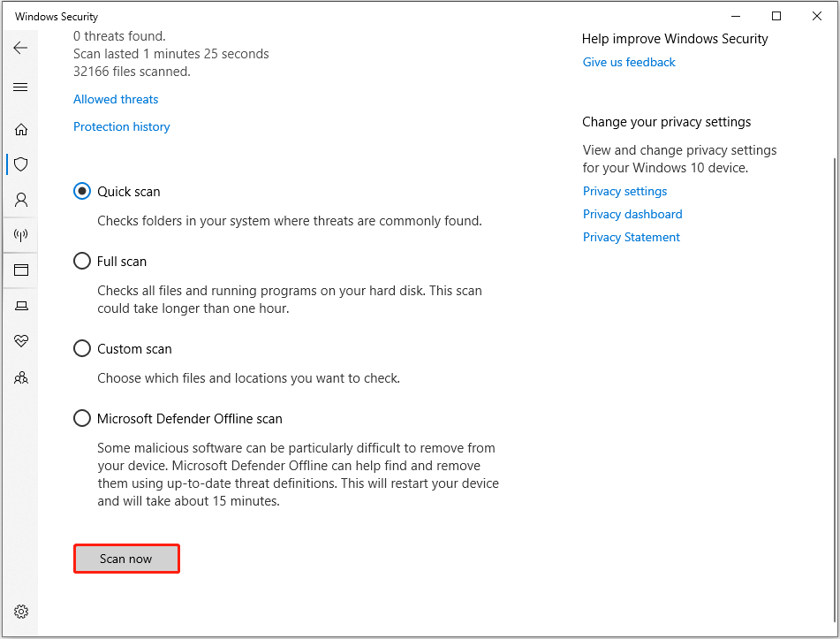Open the hamburger navigation menu
840x639 pixels.
[21, 87]
